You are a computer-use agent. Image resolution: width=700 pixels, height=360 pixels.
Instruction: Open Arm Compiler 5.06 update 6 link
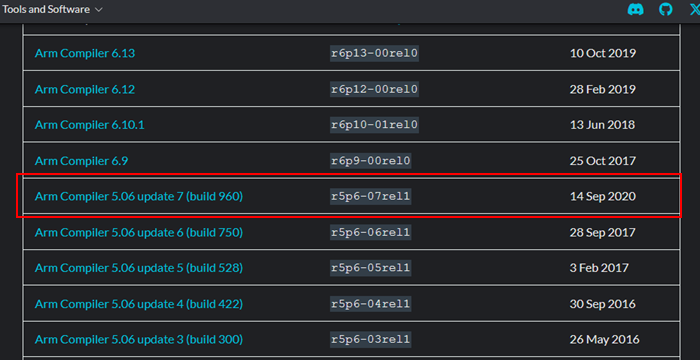pos(139,232)
